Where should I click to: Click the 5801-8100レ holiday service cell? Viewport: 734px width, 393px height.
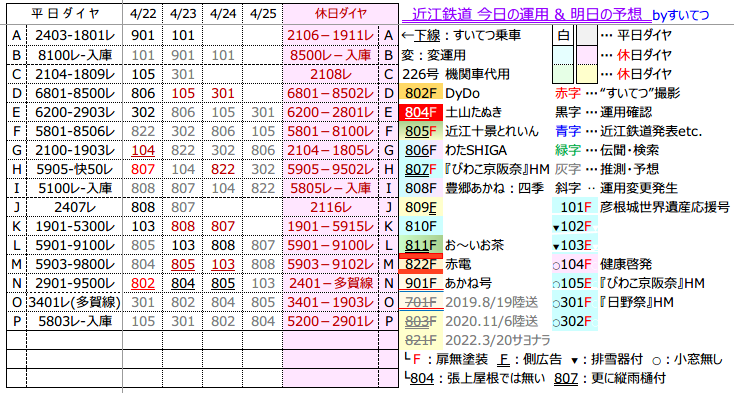330,131
